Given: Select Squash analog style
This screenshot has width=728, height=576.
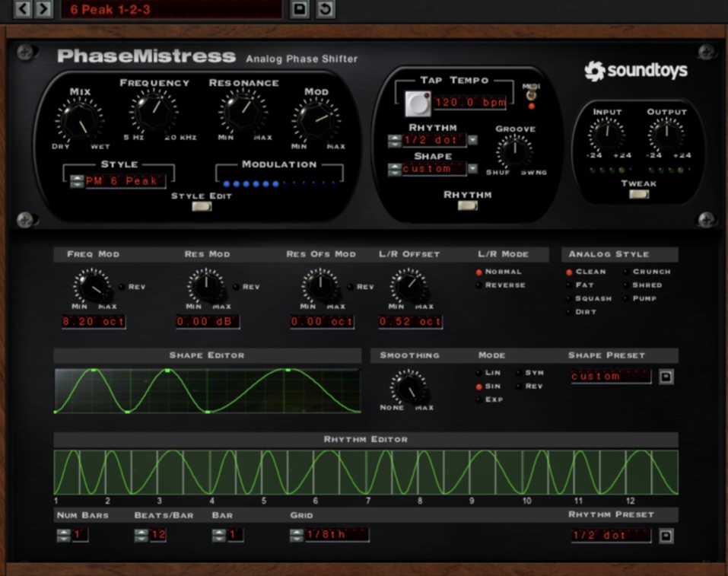Looking at the screenshot, I should tap(569, 299).
